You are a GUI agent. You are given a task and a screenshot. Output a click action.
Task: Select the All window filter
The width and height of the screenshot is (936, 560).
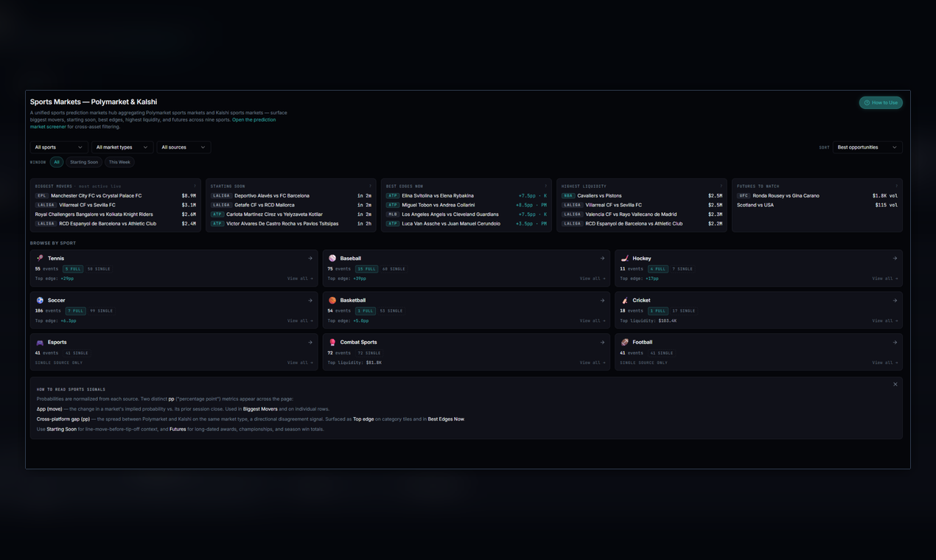click(x=57, y=162)
